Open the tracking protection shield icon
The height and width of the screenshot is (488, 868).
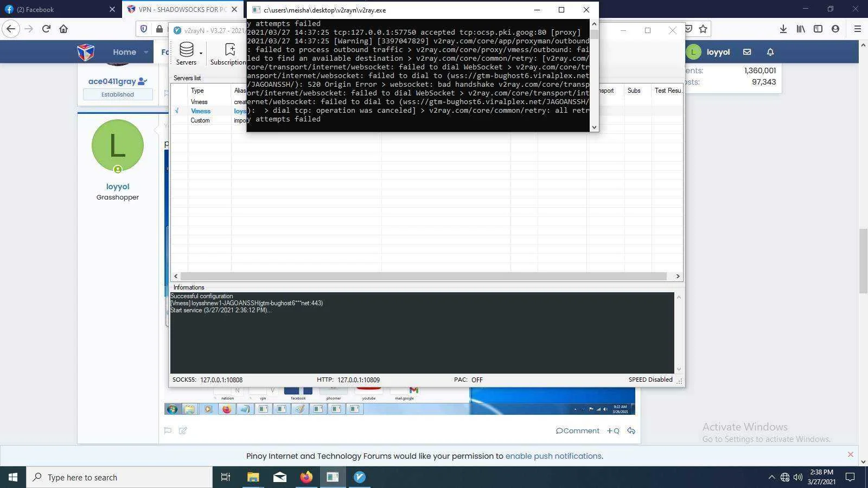[144, 29]
